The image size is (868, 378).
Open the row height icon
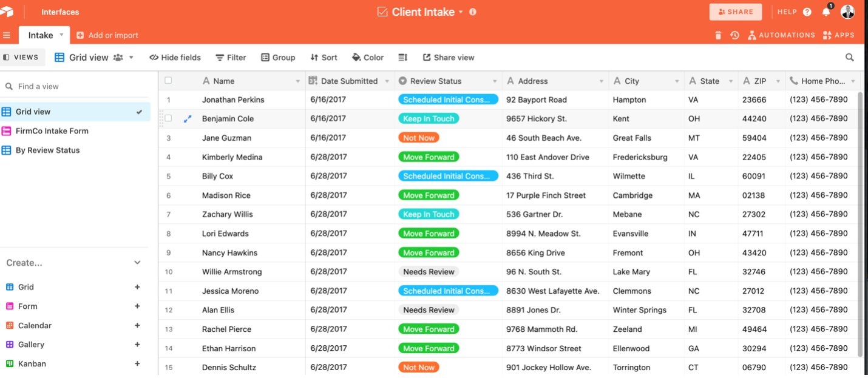(x=402, y=58)
